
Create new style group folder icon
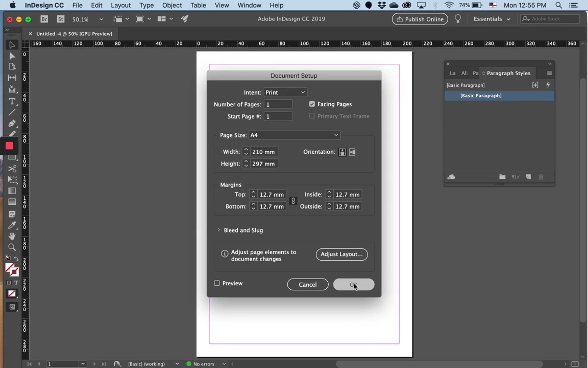pyautogui.click(x=502, y=177)
